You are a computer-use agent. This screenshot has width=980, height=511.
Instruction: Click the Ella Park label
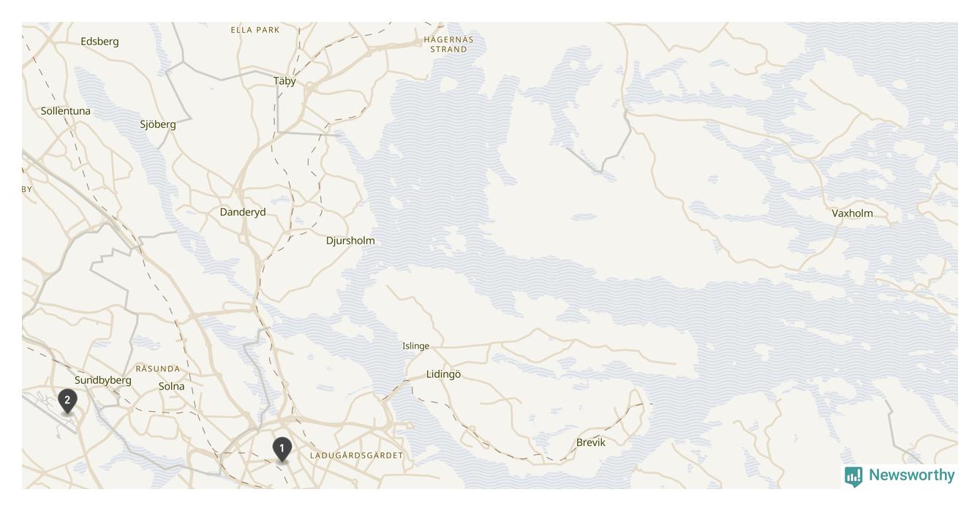(x=255, y=30)
